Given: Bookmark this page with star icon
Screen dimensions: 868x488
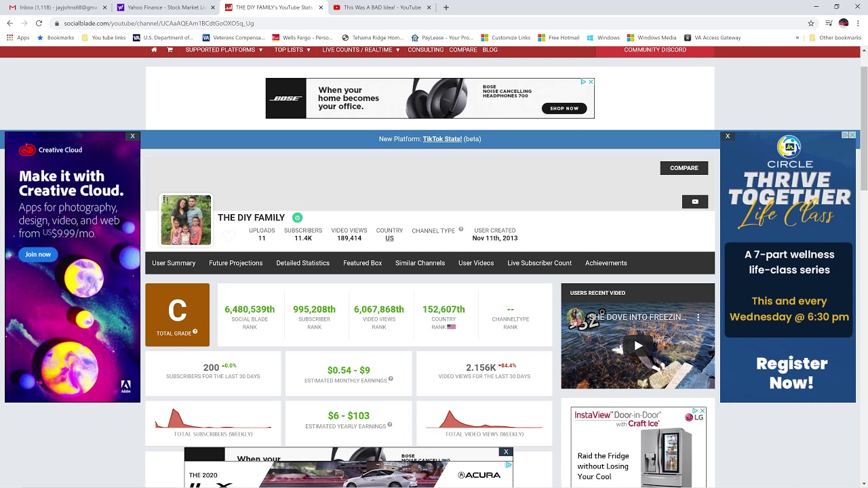Looking at the screenshot, I should pos(811,23).
